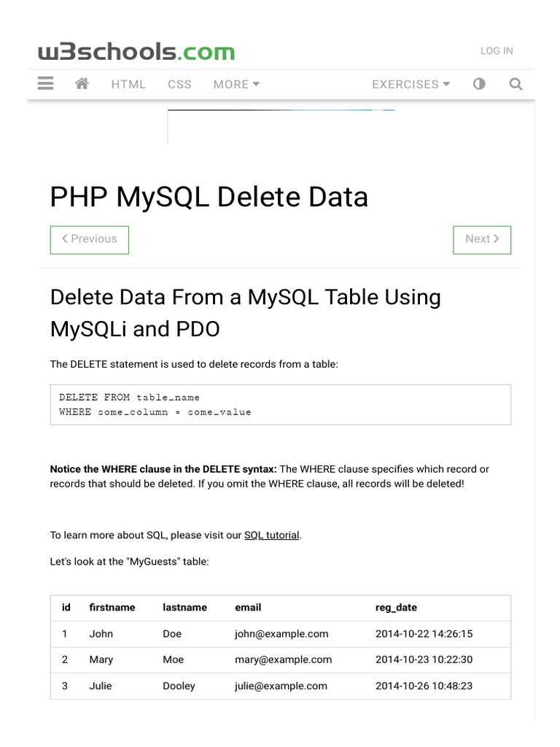This screenshot has height=747, width=560.
Task: Expand the MORE dropdown
Action: pyautogui.click(x=236, y=85)
